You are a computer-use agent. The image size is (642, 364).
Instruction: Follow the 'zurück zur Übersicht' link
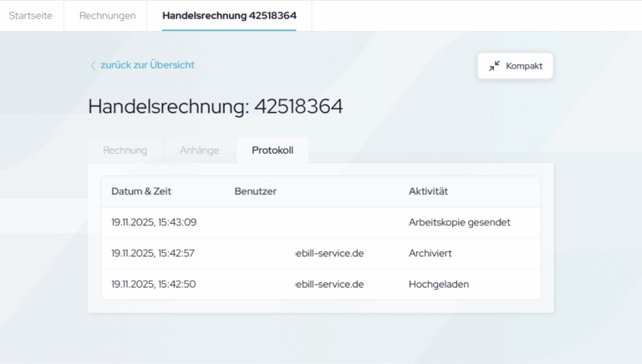coord(147,65)
